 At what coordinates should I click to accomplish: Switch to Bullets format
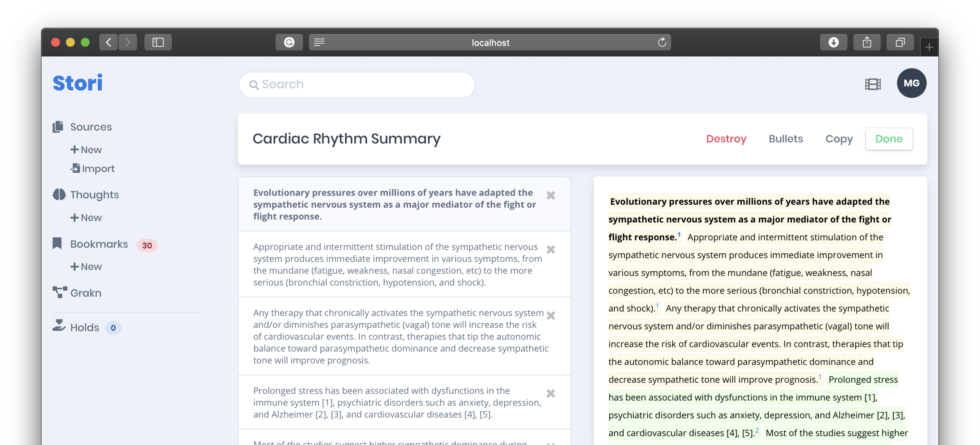[x=786, y=139]
